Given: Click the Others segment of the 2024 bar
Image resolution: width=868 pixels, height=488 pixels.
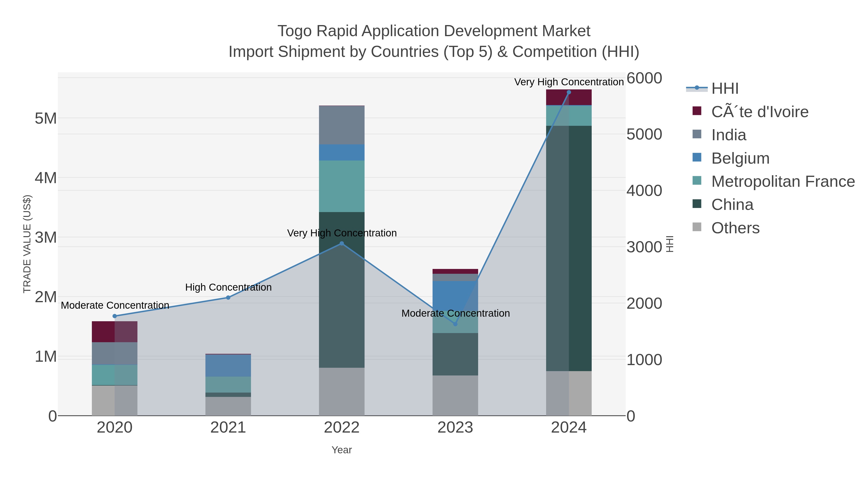Looking at the screenshot, I should 569,393.
